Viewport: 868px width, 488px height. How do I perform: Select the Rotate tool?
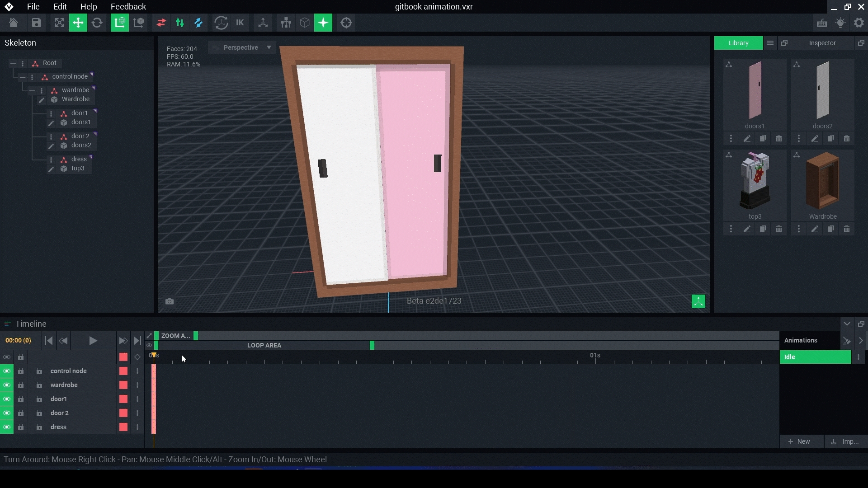(x=97, y=23)
